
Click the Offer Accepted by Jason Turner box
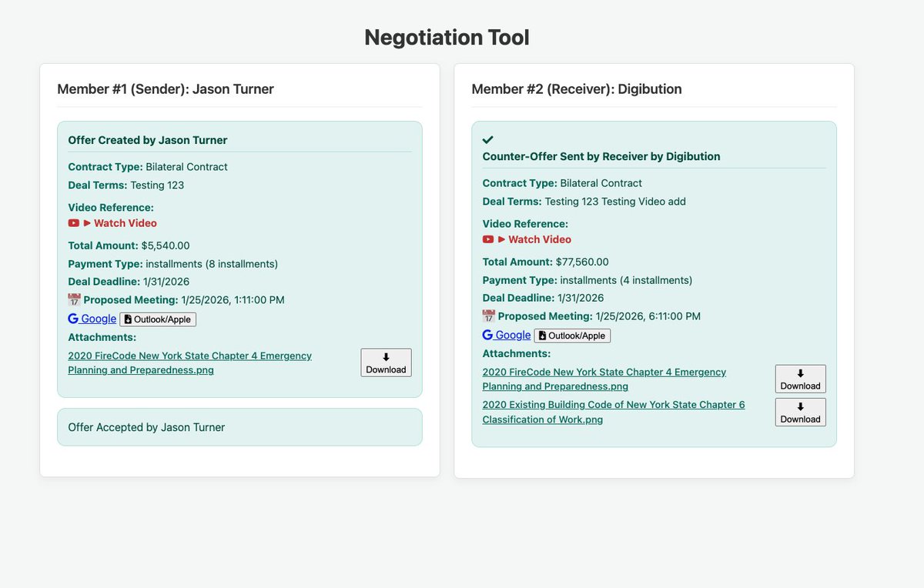tap(239, 427)
